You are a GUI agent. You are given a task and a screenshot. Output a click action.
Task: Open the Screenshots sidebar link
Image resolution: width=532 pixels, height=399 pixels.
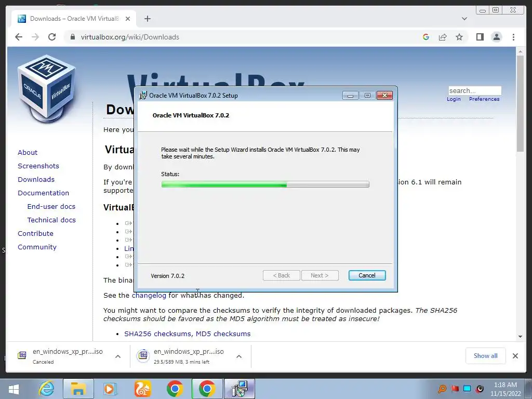click(38, 166)
